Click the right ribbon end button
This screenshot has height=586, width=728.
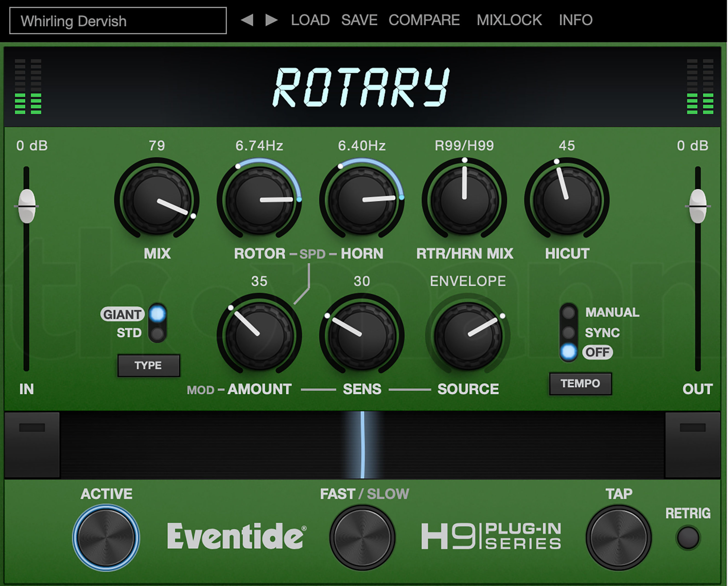pos(693,445)
